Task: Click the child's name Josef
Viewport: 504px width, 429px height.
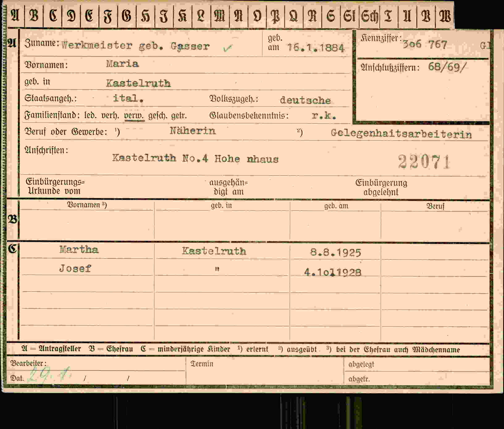Action: (75, 268)
